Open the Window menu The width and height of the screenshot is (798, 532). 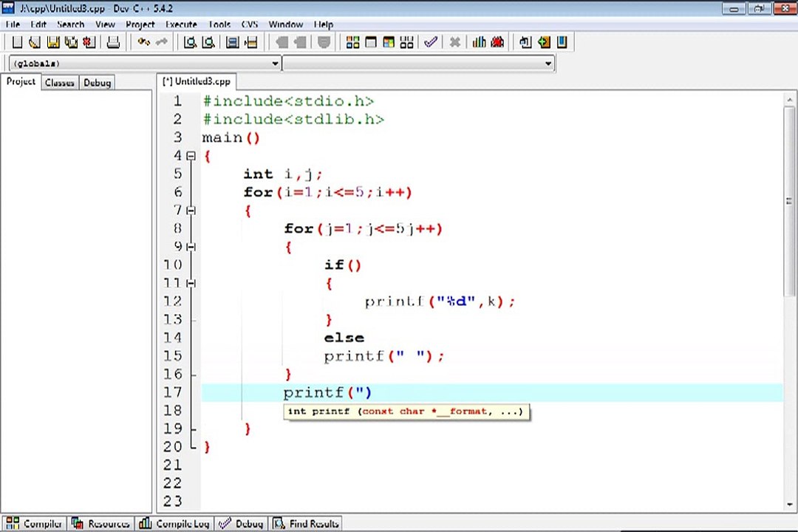pos(285,24)
